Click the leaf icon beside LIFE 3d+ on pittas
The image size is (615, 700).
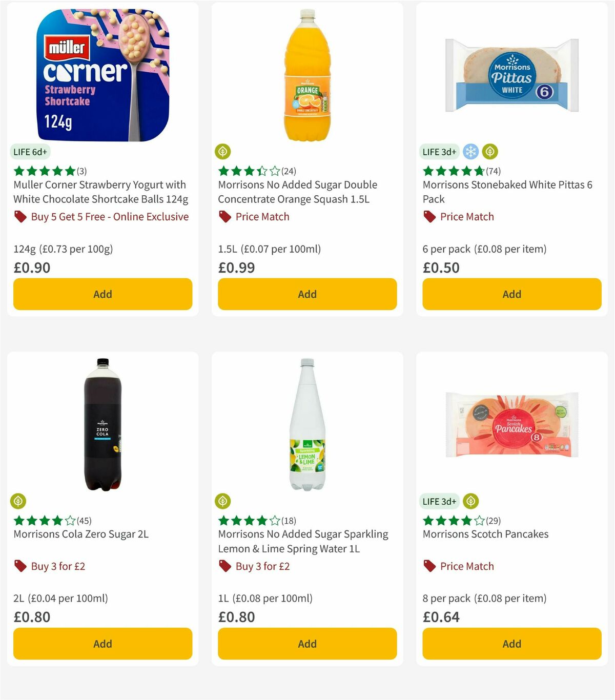coord(491,152)
